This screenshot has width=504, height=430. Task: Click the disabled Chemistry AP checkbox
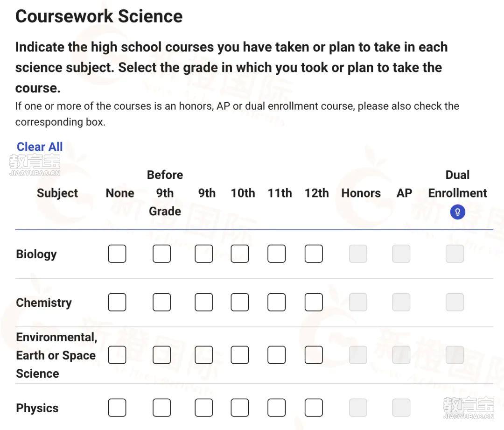[x=401, y=303]
